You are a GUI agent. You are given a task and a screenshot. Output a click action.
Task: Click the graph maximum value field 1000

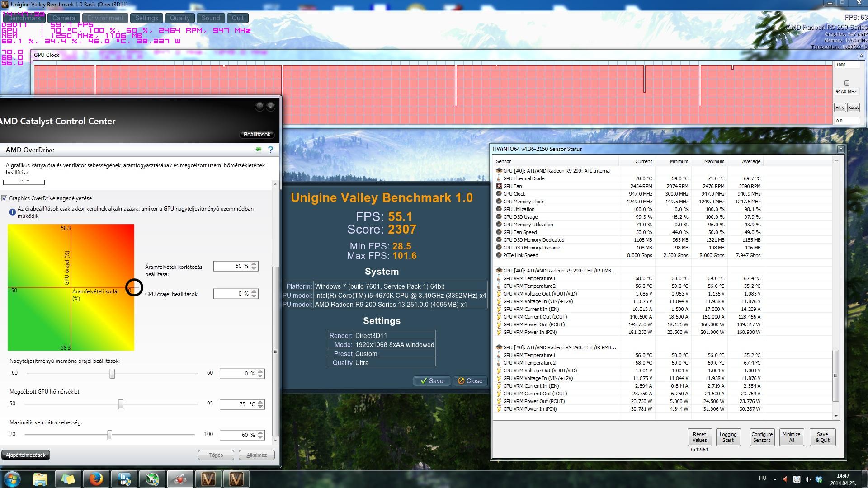846,65
